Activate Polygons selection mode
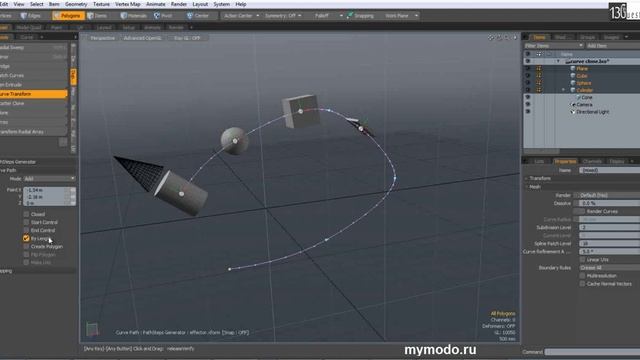640x360 pixels. click(x=68, y=16)
